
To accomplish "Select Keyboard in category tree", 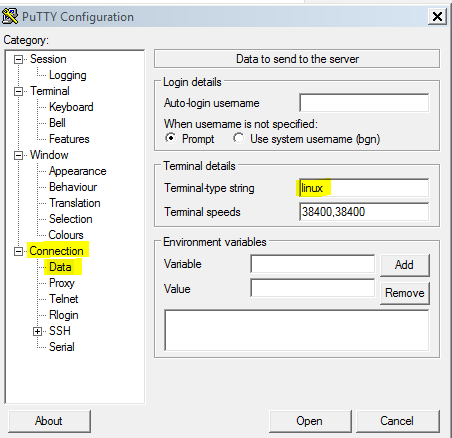I will click(71, 107).
